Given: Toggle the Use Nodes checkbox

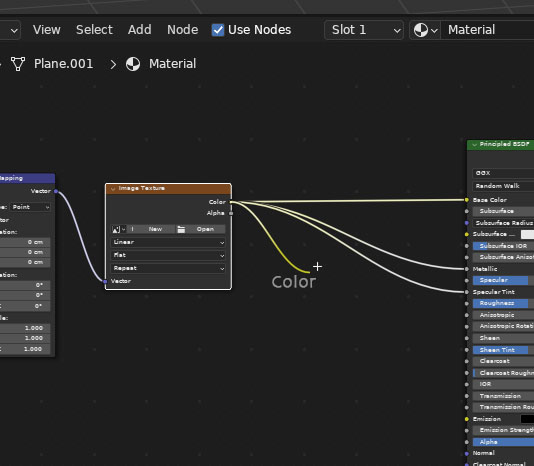Looking at the screenshot, I should (218, 30).
